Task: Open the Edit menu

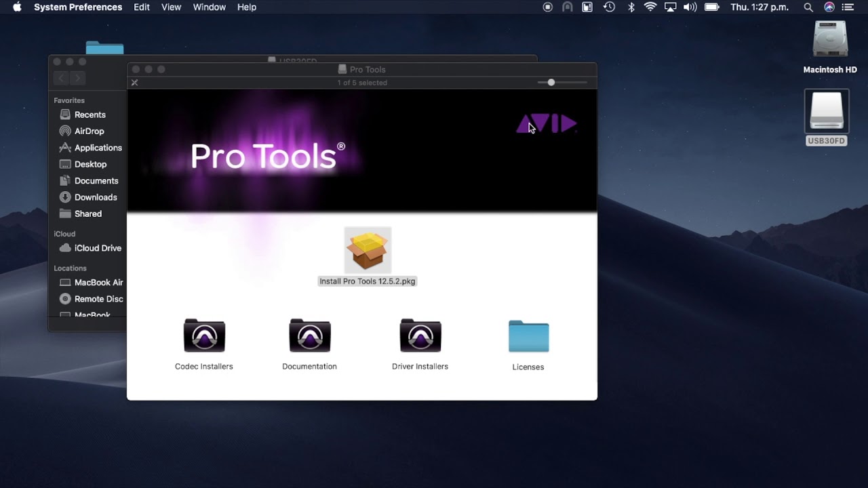Action: coord(142,7)
